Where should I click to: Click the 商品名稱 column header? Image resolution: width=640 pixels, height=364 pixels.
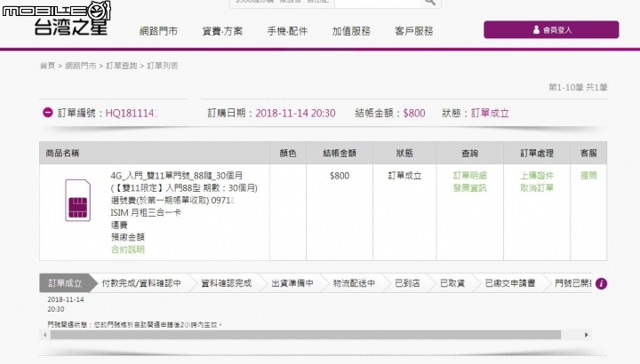[x=62, y=154]
